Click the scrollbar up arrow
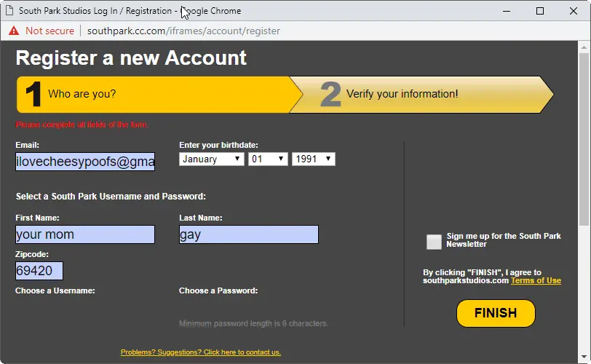 tap(584, 47)
